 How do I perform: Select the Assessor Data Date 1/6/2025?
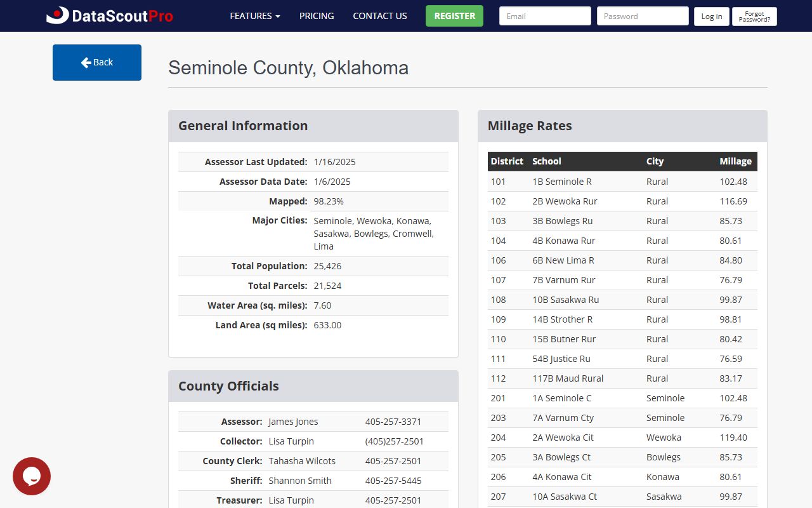point(332,182)
